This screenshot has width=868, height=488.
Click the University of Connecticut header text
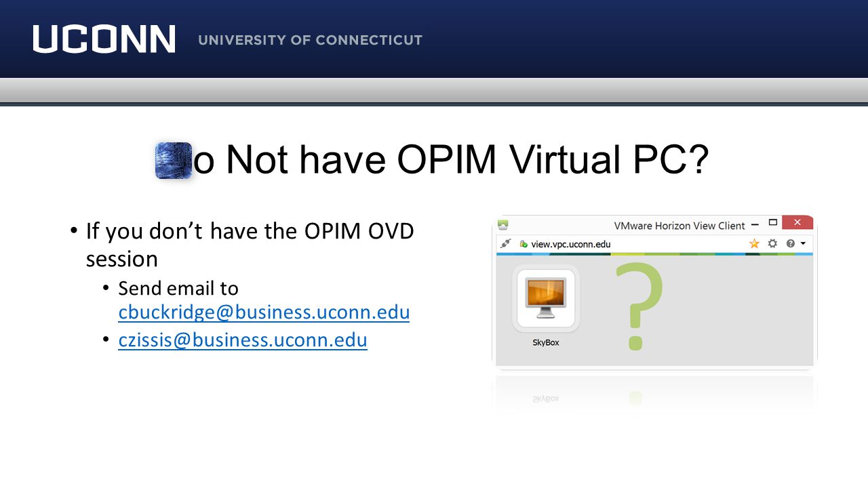click(311, 40)
